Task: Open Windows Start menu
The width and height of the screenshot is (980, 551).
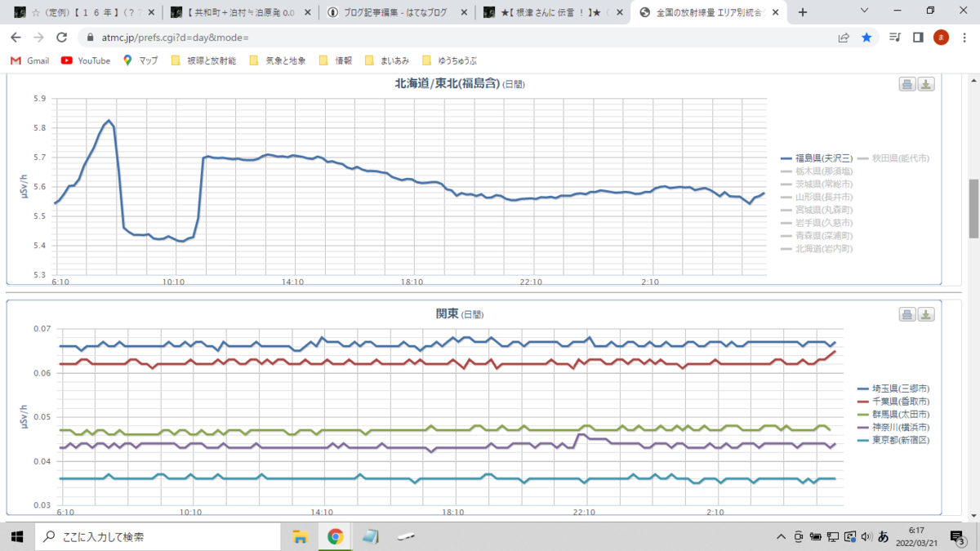Action: 16,536
